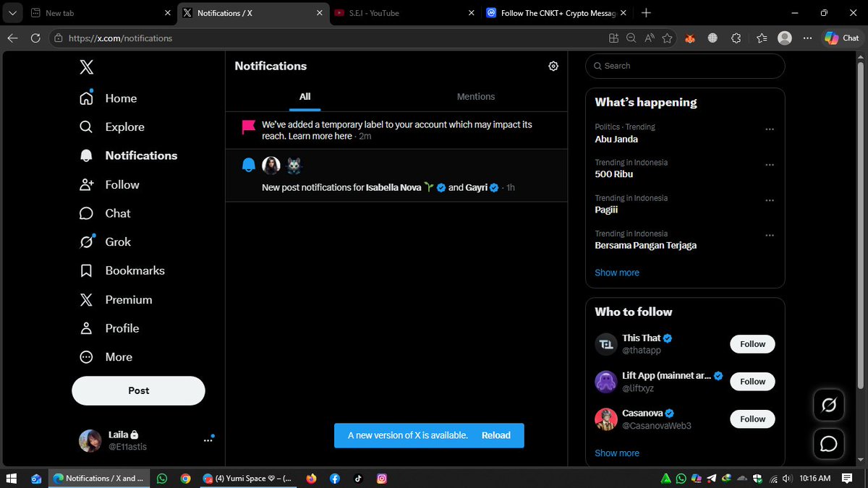Open the MetaMask fox extension
Viewport: 868px width, 488px height.
690,38
